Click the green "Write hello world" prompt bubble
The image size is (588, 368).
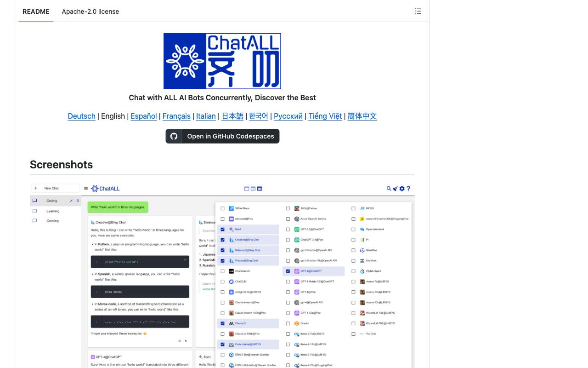click(118, 207)
